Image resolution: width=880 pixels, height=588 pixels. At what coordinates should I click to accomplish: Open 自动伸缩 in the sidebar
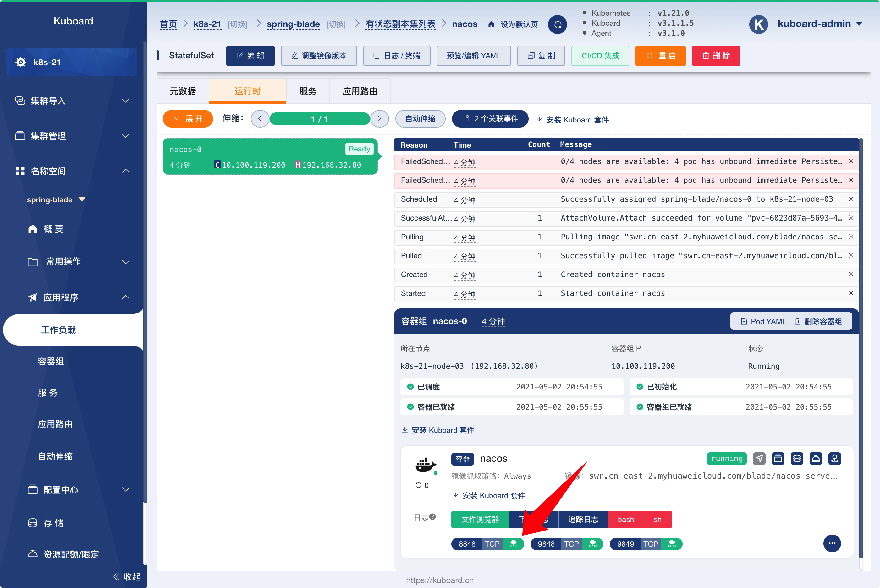(x=56, y=456)
